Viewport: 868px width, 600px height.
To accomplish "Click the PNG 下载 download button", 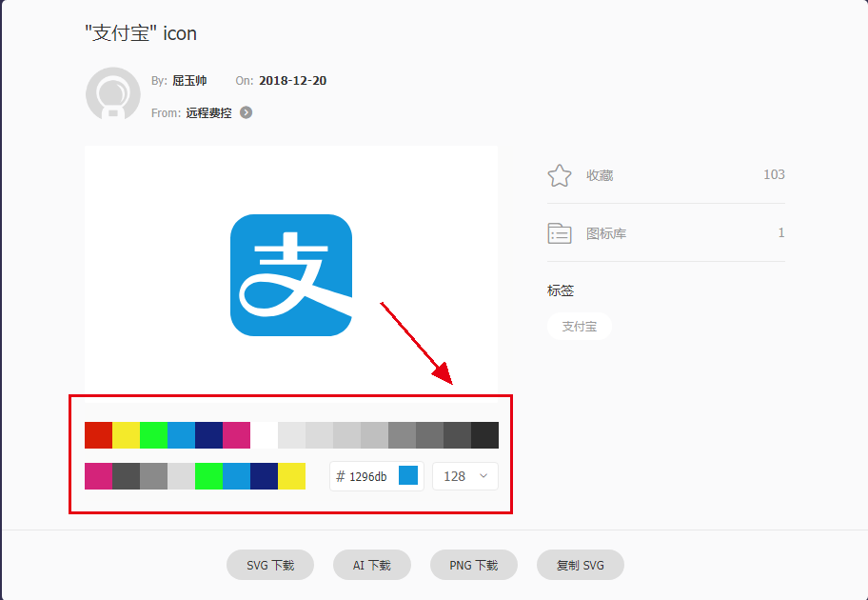I will tap(473, 564).
